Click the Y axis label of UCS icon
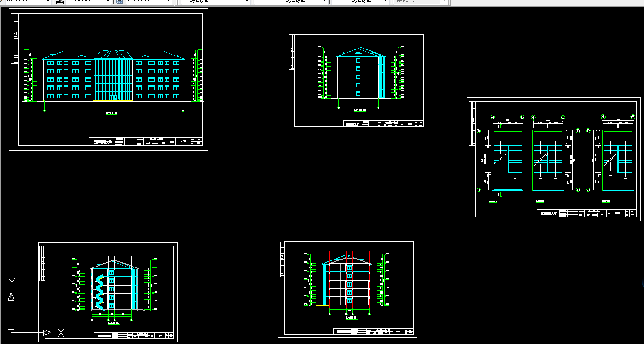The image size is (644, 344). pyautogui.click(x=12, y=282)
